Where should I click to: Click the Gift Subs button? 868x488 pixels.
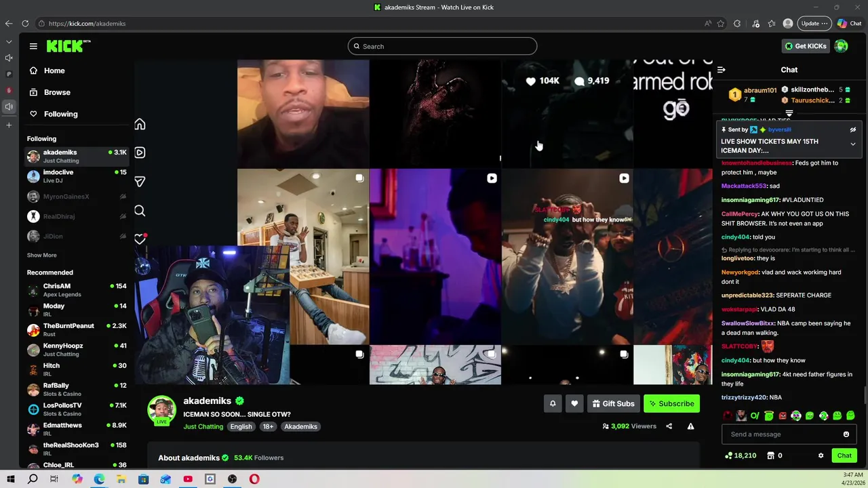point(613,404)
